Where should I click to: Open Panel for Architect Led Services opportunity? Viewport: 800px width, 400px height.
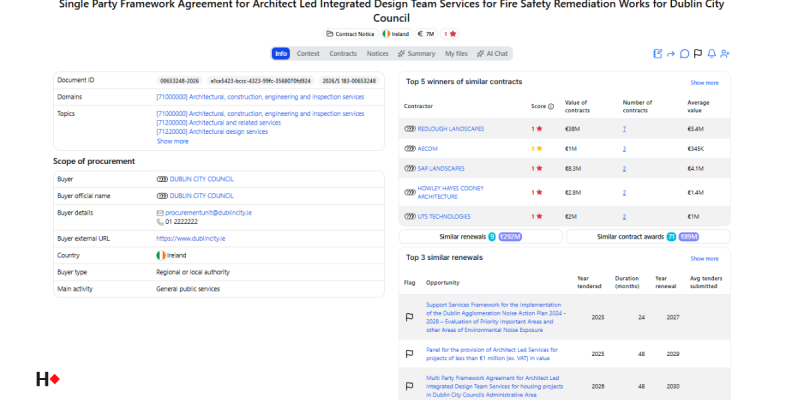pyautogui.click(x=492, y=354)
